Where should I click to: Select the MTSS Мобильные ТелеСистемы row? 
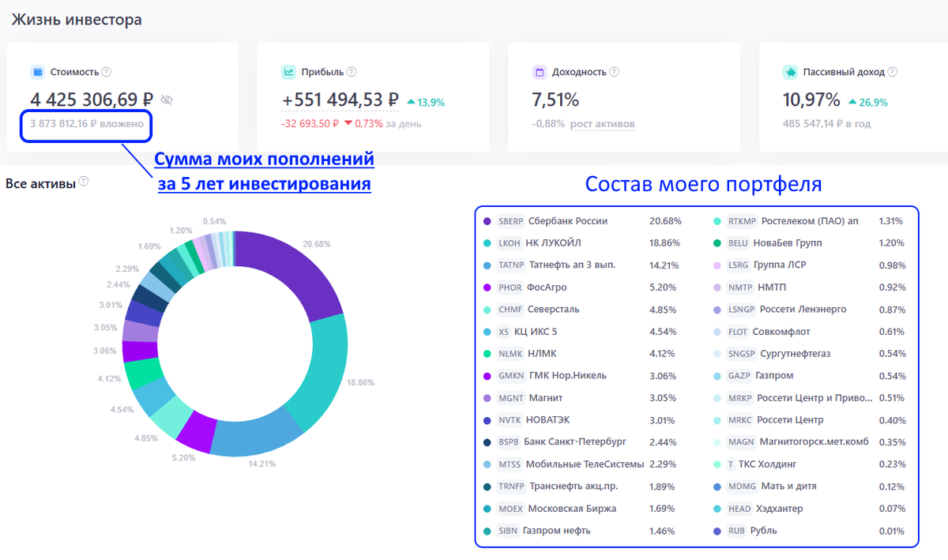tap(583, 464)
